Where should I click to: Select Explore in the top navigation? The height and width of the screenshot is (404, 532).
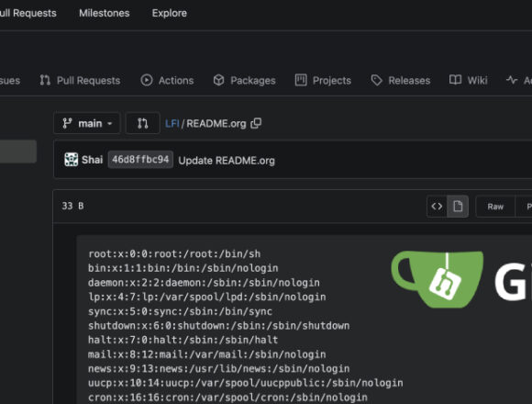(x=170, y=13)
